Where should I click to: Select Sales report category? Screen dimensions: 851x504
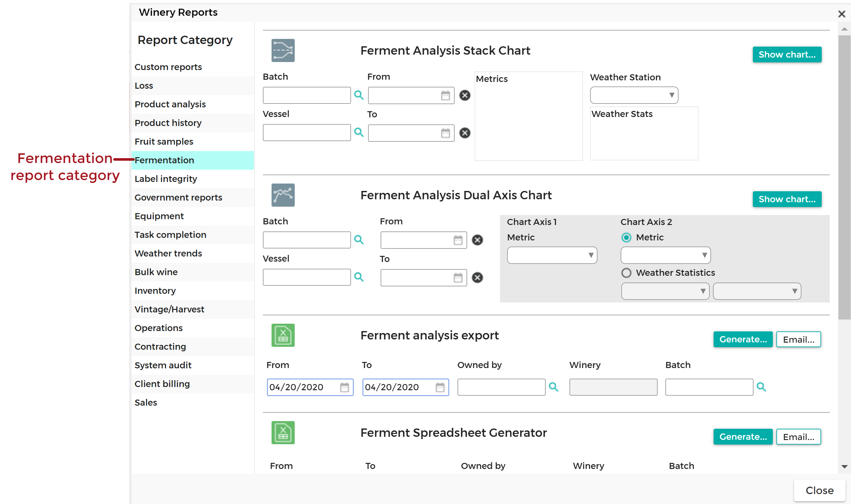pos(193,402)
